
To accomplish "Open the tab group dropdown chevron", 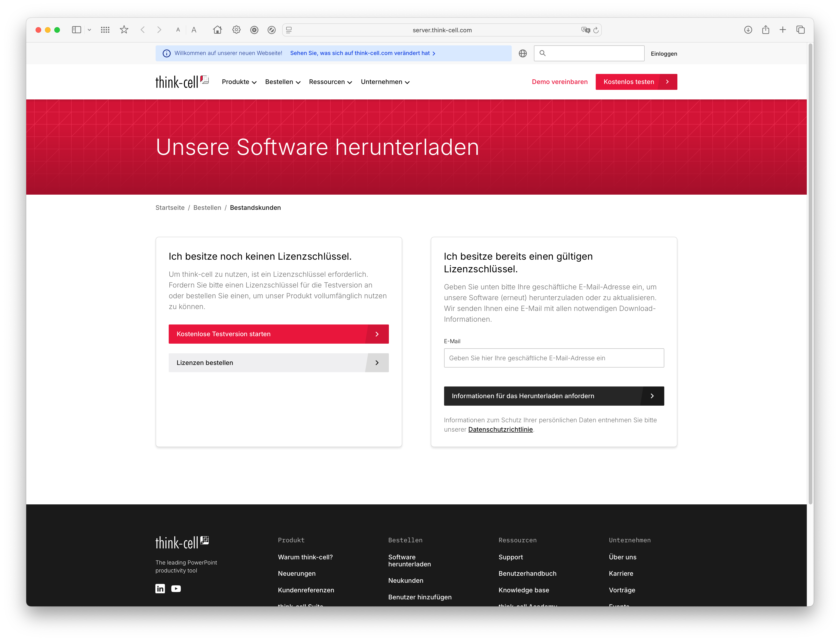I will (x=89, y=30).
